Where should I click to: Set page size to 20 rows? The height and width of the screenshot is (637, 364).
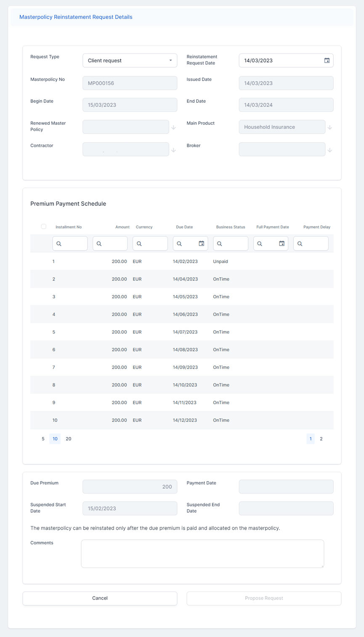69,439
